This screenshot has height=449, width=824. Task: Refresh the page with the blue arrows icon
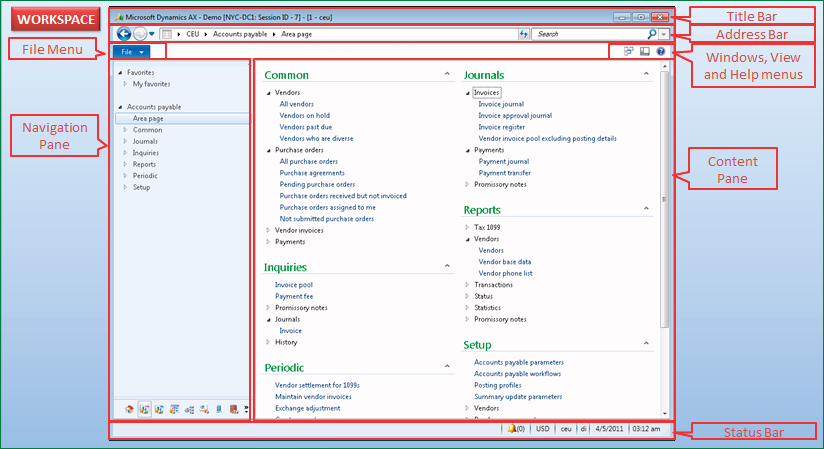point(523,34)
